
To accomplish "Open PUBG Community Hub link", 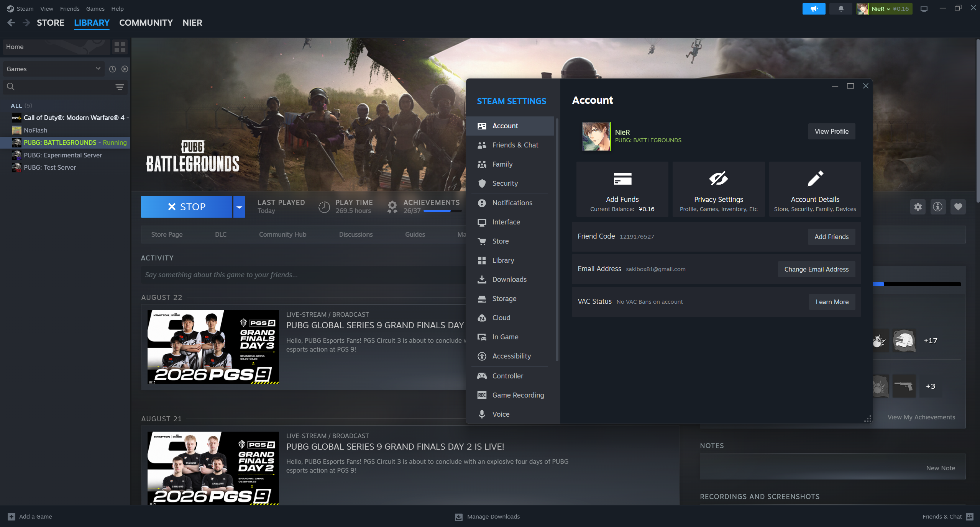I will (x=282, y=234).
